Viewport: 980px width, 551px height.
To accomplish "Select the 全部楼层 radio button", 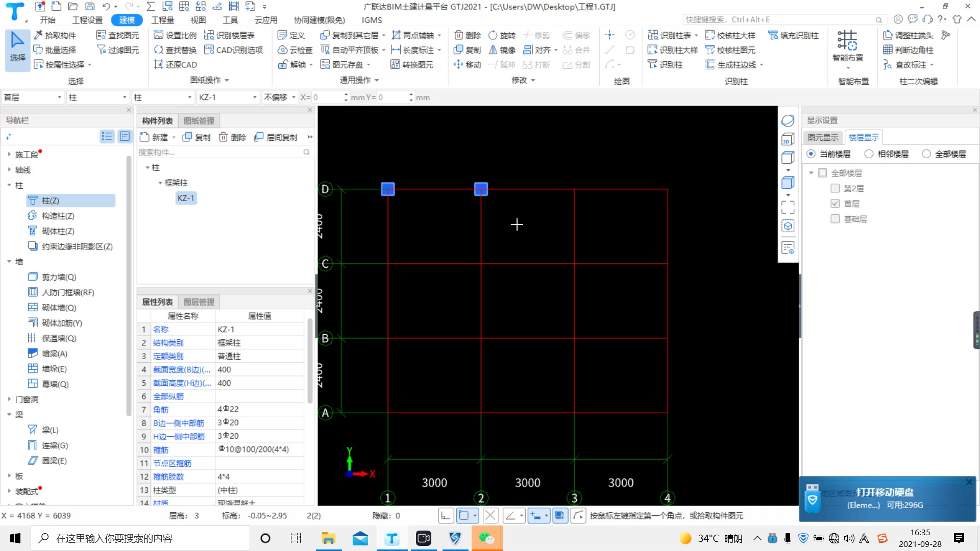I will 927,154.
